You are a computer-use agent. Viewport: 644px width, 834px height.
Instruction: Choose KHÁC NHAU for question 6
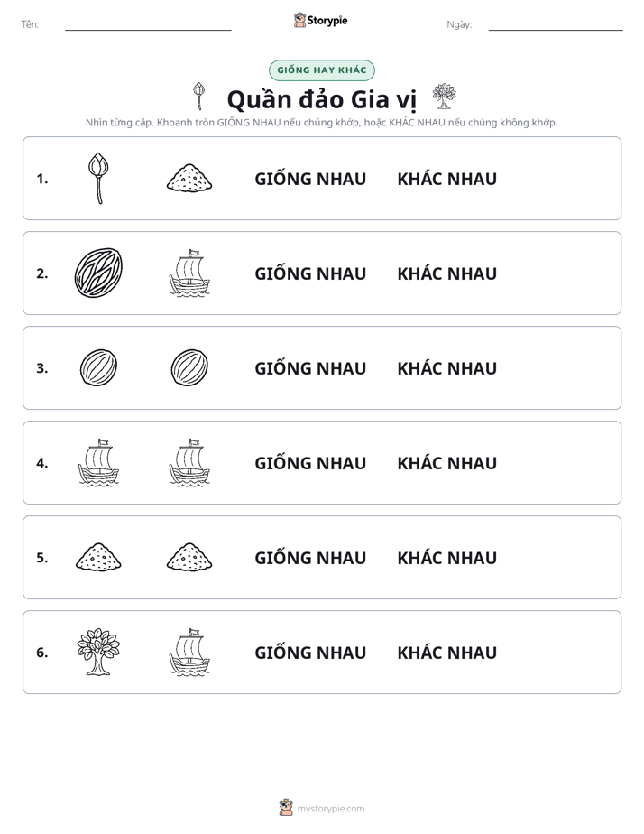click(446, 653)
